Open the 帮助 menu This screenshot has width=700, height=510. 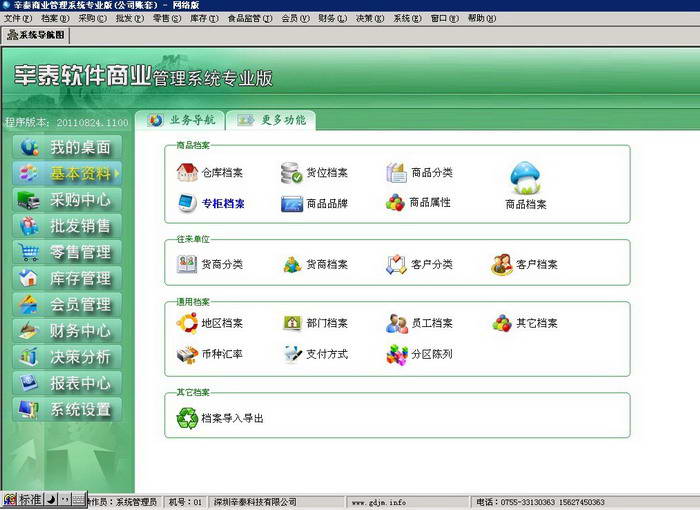point(482,18)
